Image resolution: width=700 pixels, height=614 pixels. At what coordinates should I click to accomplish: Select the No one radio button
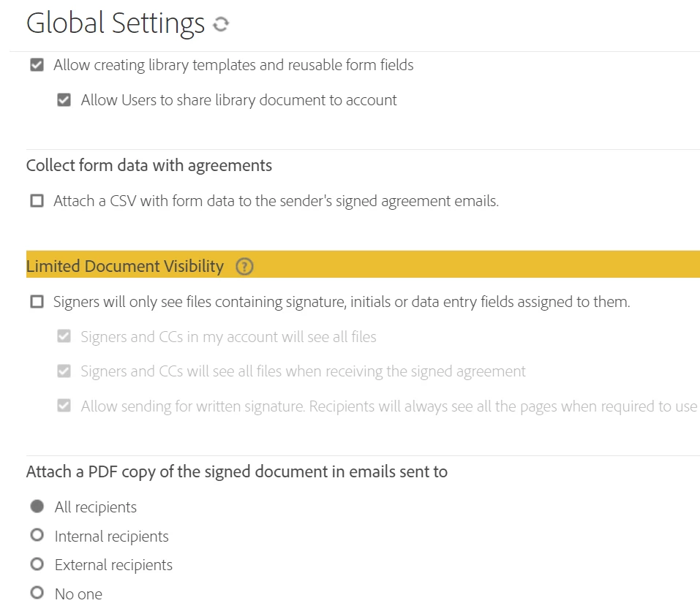coord(37,593)
